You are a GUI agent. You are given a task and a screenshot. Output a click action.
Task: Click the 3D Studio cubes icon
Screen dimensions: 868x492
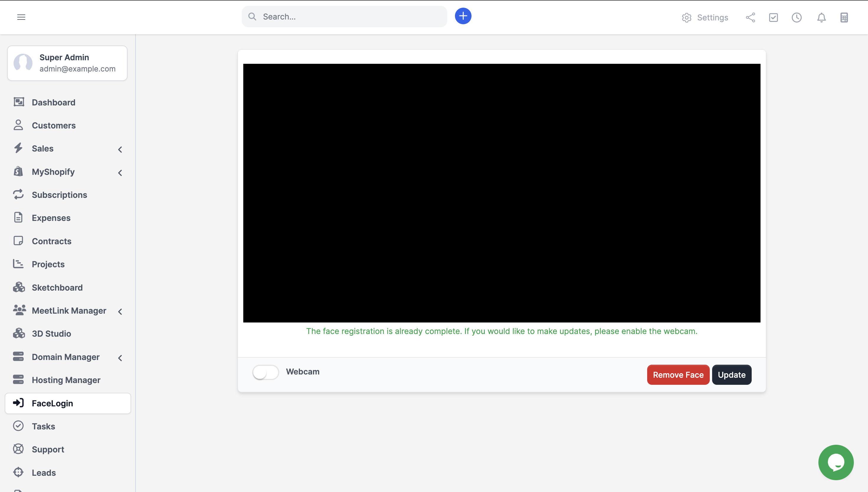click(x=19, y=333)
